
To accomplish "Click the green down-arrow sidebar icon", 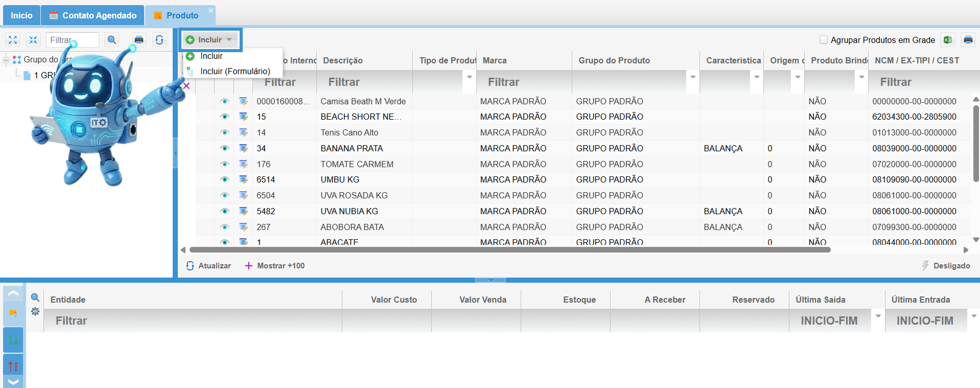I will [13, 340].
